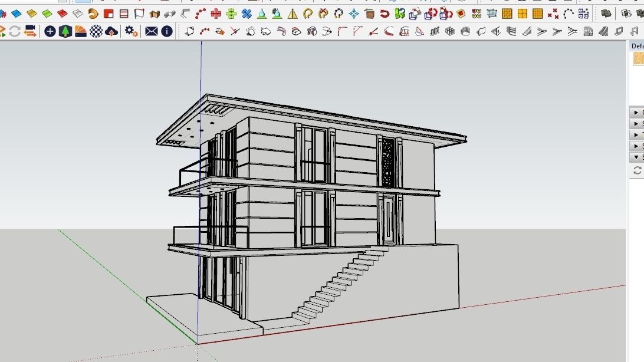This screenshot has height=362, width=644.
Task: Click the water drop icon with hash
Action: [x=277, y=14]
